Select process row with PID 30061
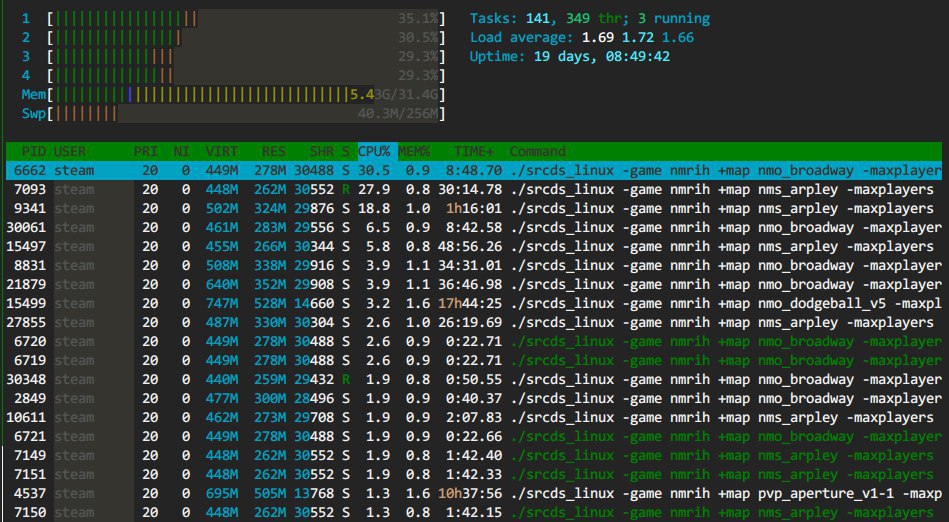 (474, 228)
